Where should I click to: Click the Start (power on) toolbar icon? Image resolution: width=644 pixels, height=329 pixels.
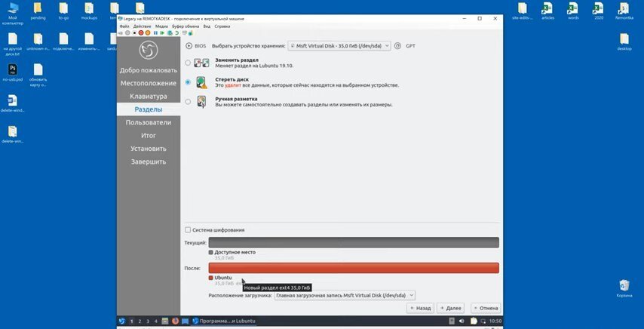pyautogui.click(x=127, y=33)
